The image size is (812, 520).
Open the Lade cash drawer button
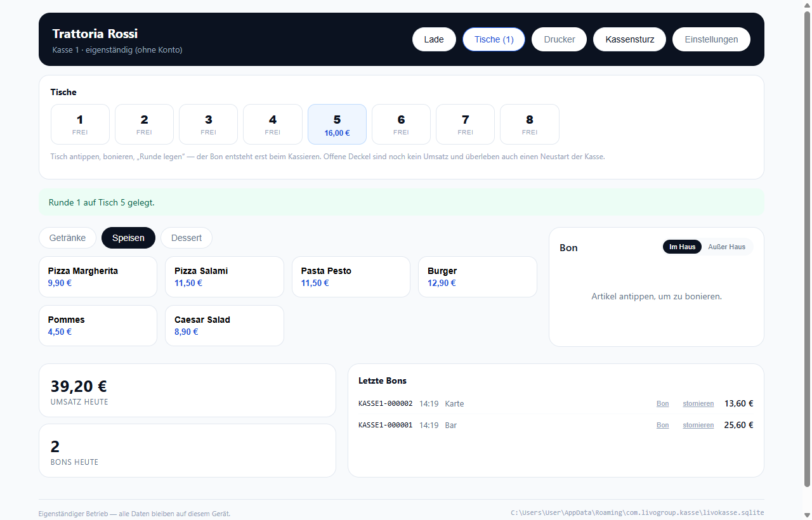(434, 39)
